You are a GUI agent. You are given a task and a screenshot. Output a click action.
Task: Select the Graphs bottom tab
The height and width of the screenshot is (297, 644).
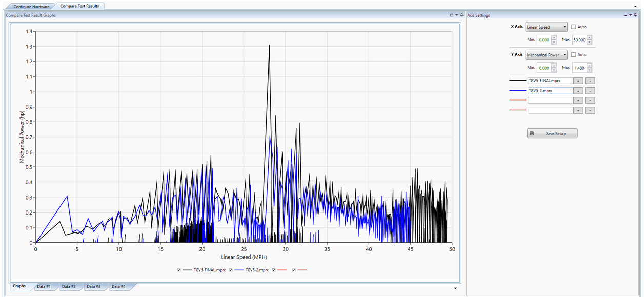coord(19,286)
